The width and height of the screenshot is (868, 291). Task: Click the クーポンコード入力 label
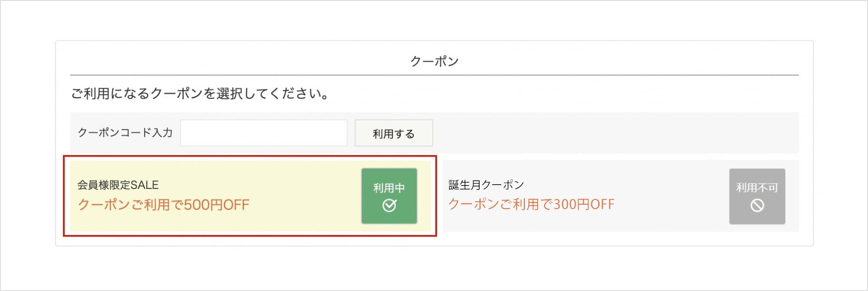pos(125,133)
